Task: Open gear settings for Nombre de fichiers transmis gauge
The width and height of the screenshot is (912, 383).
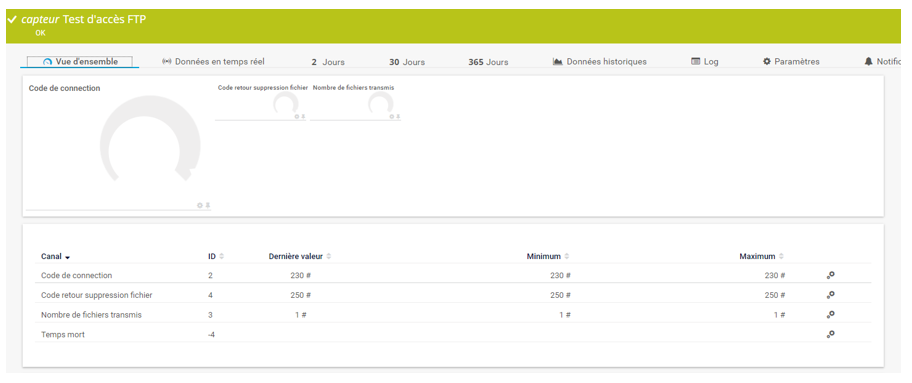Action: point(392,116)
